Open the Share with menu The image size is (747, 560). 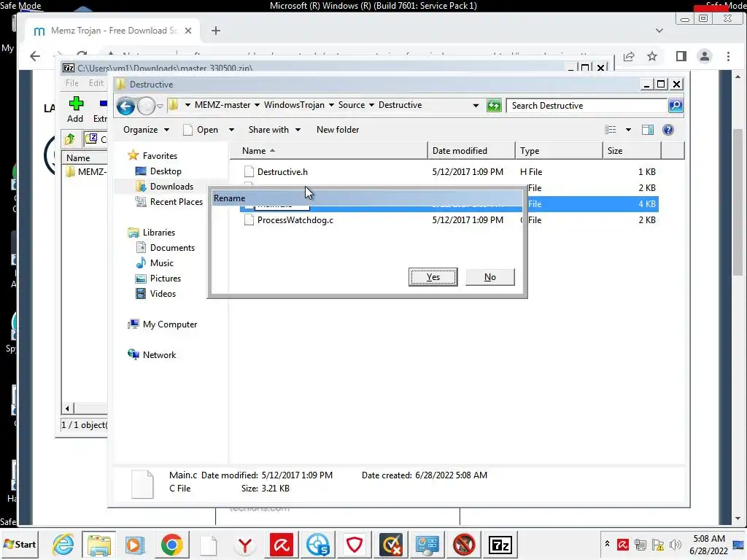click(x=274, y=130)
